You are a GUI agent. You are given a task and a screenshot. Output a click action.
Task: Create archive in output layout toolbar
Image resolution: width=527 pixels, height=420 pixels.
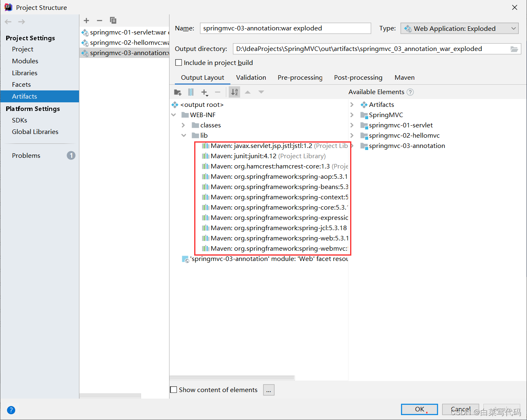point(191,92)
